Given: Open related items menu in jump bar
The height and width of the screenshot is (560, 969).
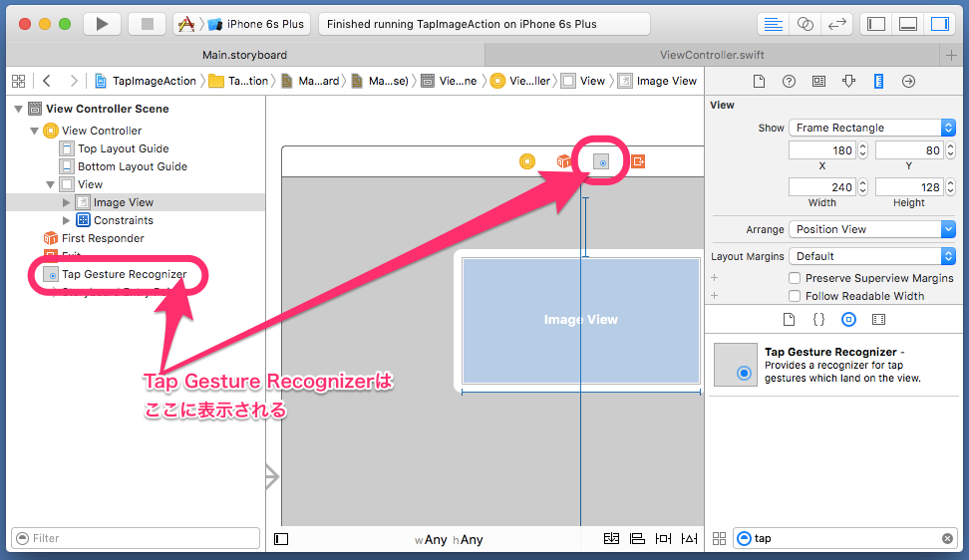Looking at the screenshot, I should tap(19, 81).
